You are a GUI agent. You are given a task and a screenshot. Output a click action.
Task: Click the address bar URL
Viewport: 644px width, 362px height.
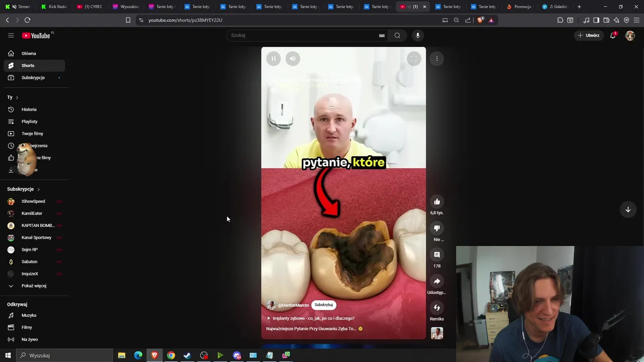click(185, 20)
